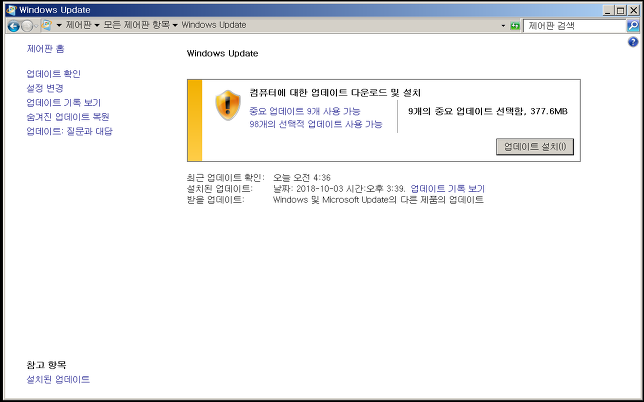Click the 9개의 중요 업데이트 선택함, 377.6MB text
Screen dimensions: 644x402
[488, 111]
